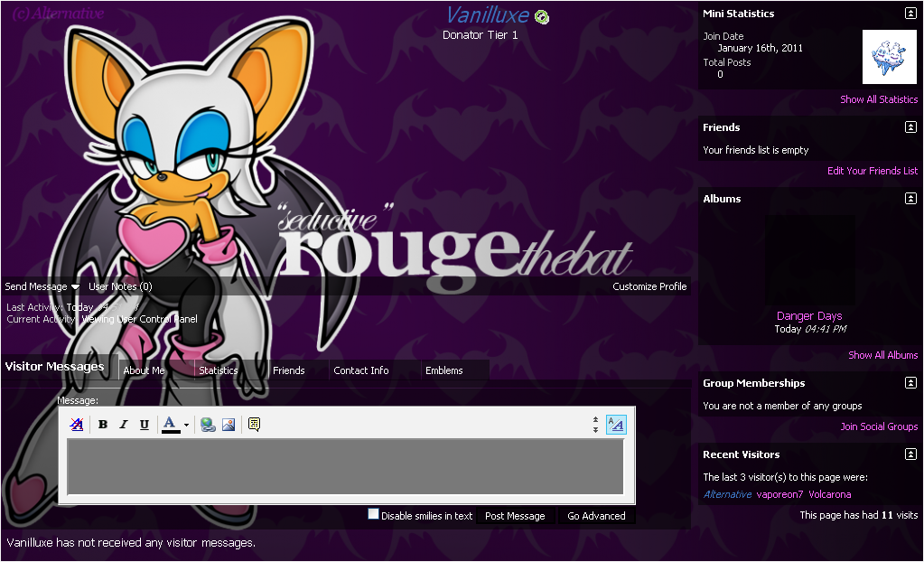Click the online status icon beside Vanilluxe
This screenshot has height=562, width=924.
point(542,17)
